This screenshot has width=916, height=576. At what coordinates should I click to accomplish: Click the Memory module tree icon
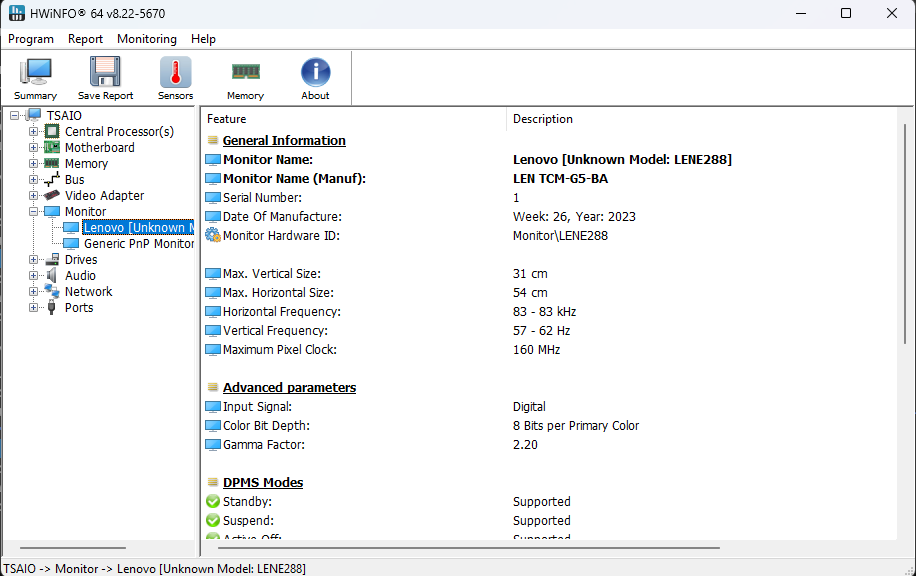[x=52, y=163]
